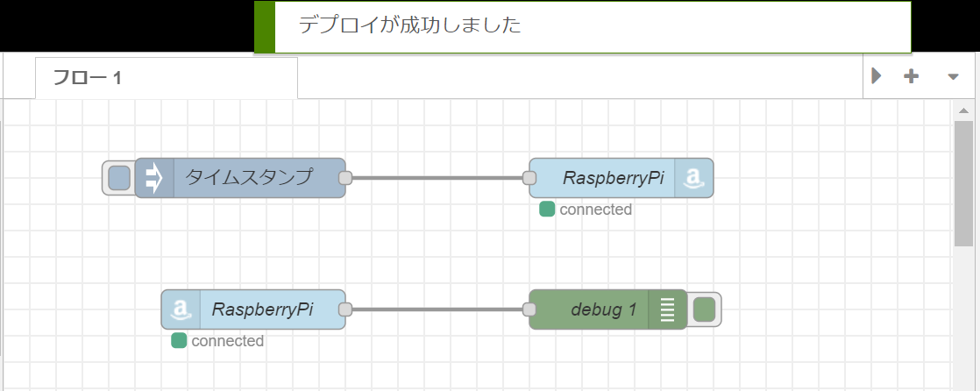980x391 pixels.
Task: Add a new flow with the plus button
Action: pos(912,77)
